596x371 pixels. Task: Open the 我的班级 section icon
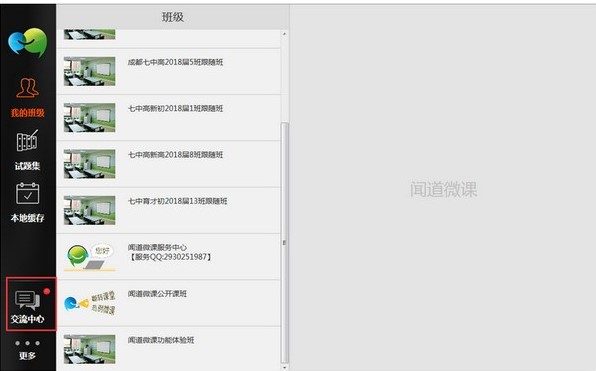click(x=27, y=88)
